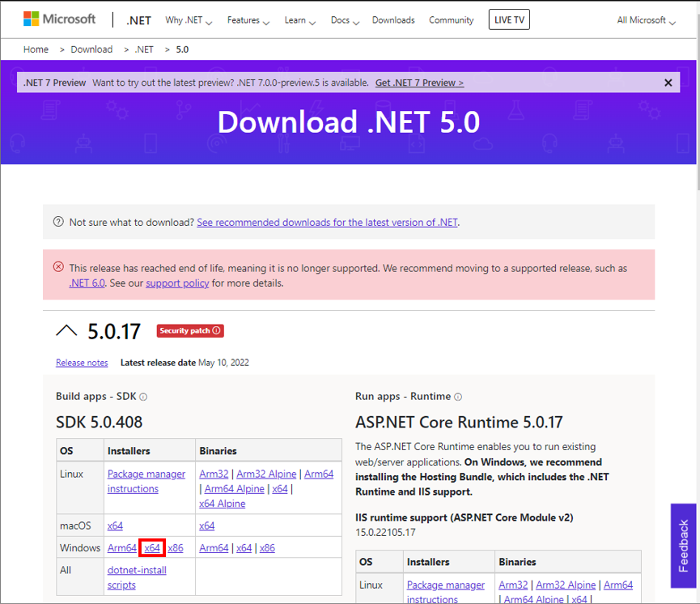The width and height of the screenshot is (700, 604).
Task: Open the Release notes link
Action: pos(82,363)
